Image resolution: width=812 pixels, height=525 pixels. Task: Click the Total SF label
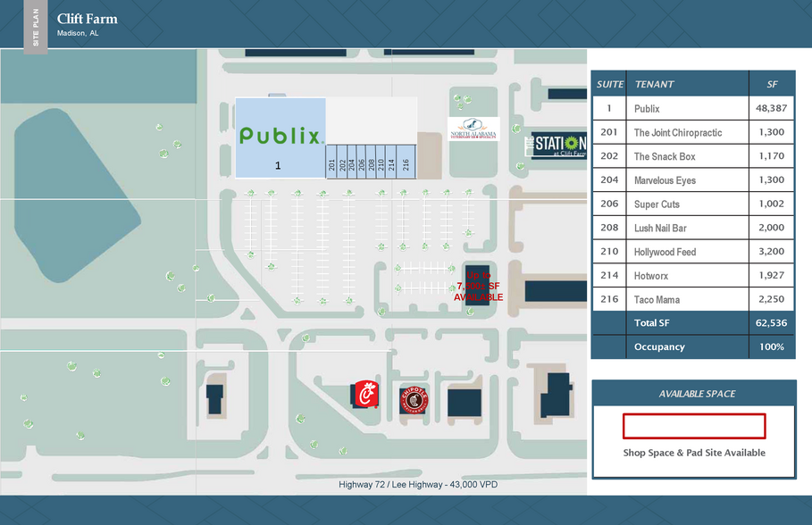tap(651, 323)
